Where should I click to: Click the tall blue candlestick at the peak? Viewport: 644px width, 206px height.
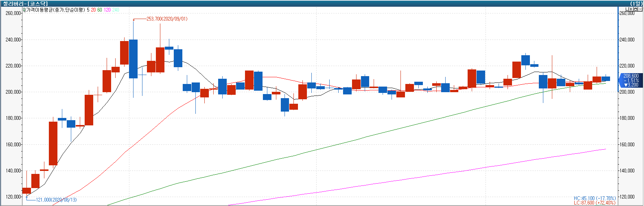(133, 59)
